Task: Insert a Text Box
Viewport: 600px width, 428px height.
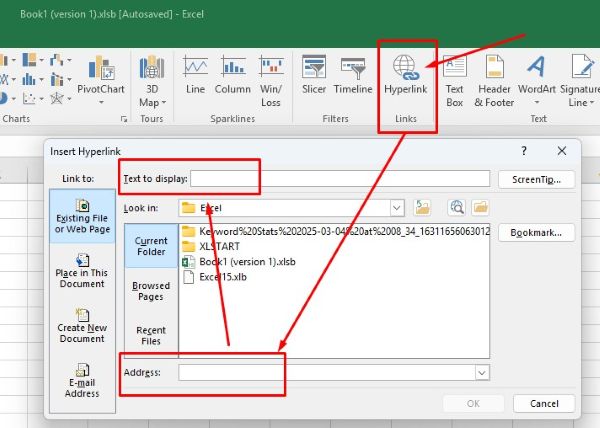Action: click(x=454, y=81)
